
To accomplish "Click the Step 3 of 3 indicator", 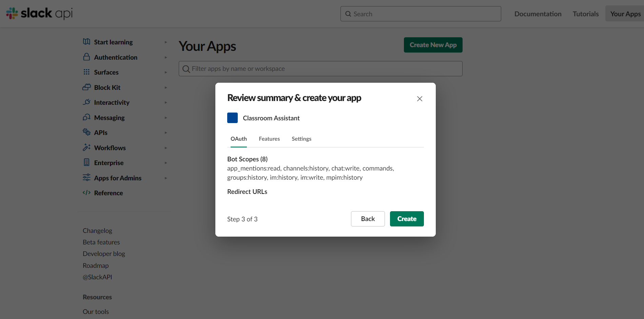I will click(x=242, y=219).
